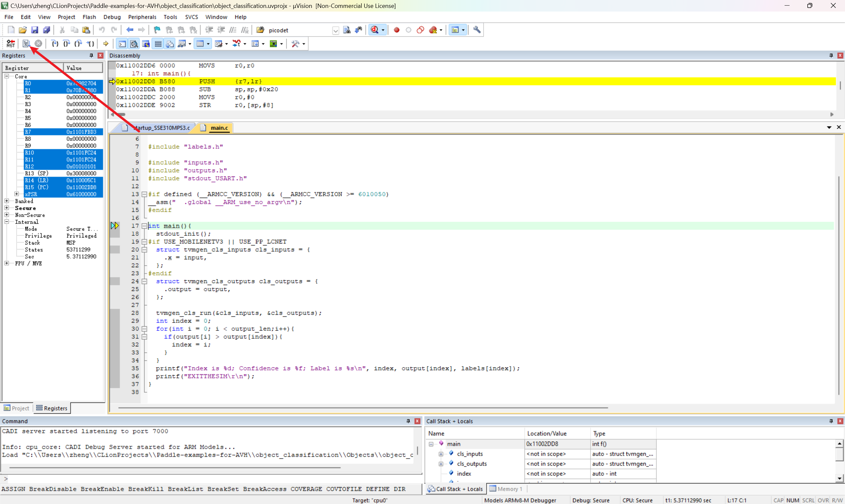Screen dimensions: 845x504
Task: Open the Peripherals menu
Action: coord(142,17)
